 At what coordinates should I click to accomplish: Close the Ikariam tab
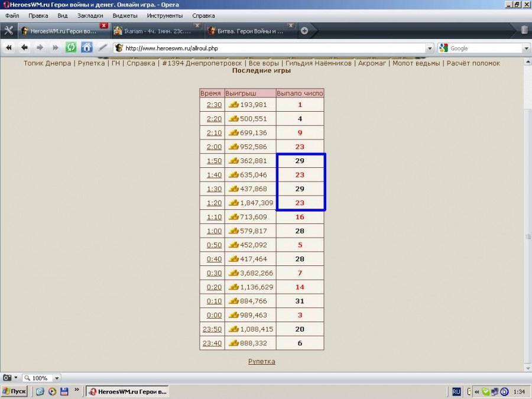(197, 26)
